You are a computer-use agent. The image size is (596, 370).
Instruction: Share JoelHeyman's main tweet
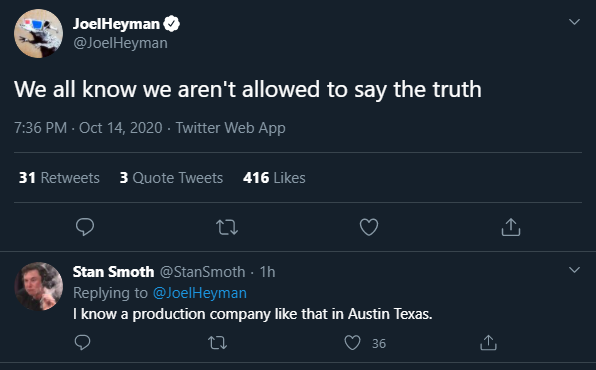tap(510, 227)
